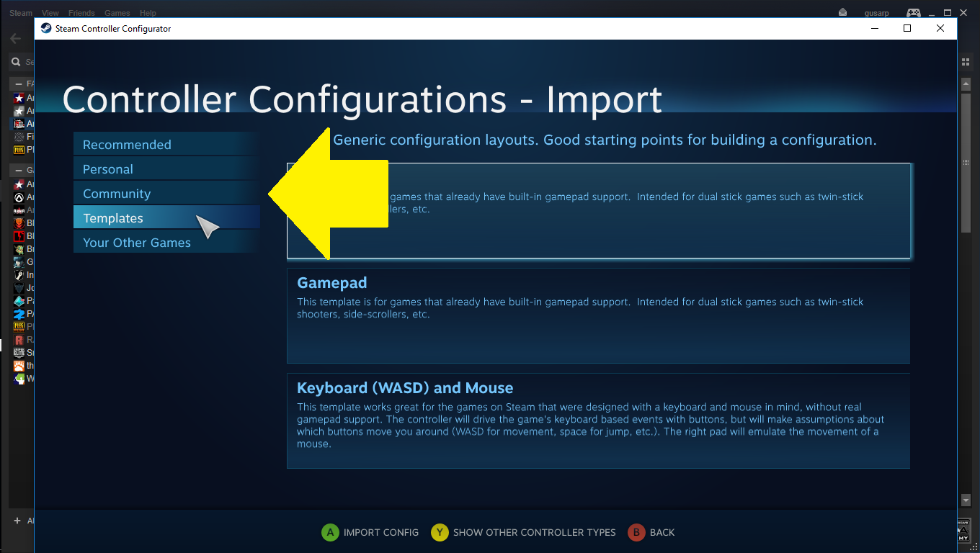The height and width of the screenshot is (553, 980).
Task: Collapse the second library category (GA…)
Action: 18,170
